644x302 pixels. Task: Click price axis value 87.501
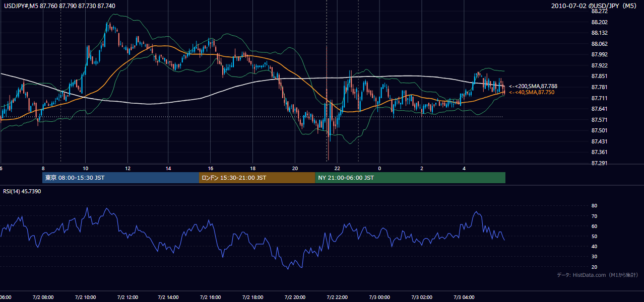coord(600,130)
